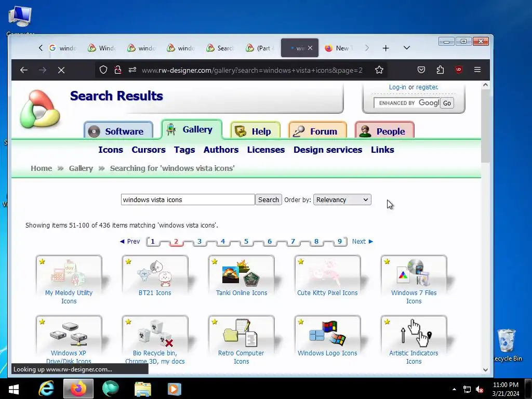Open the Gallery section tab
Image resolution: width=532 pixels, height=399 pixels.
pos(192,129)
